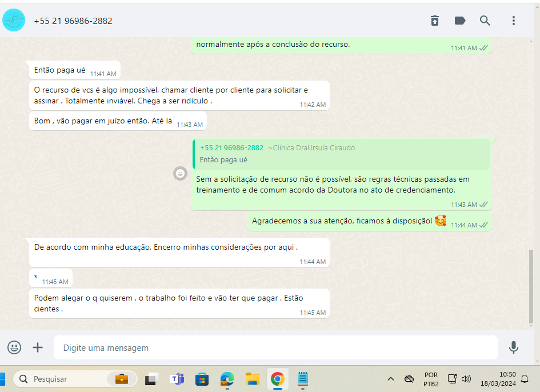The image size is (540, 392).
Task: Switch the POR PTB2 keyboard language indicator
Action: 431,379
